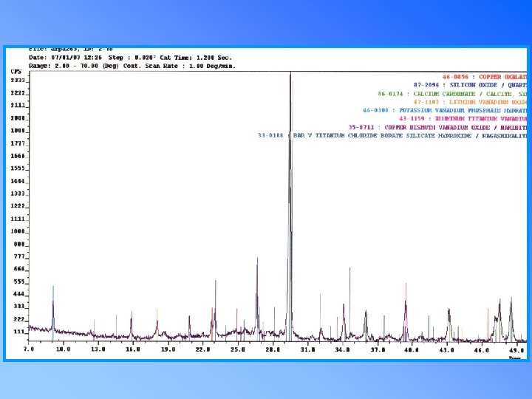The image size is (532, 399).
Task: Click the y-axis value 1333
Action: (x=18, y=194)
